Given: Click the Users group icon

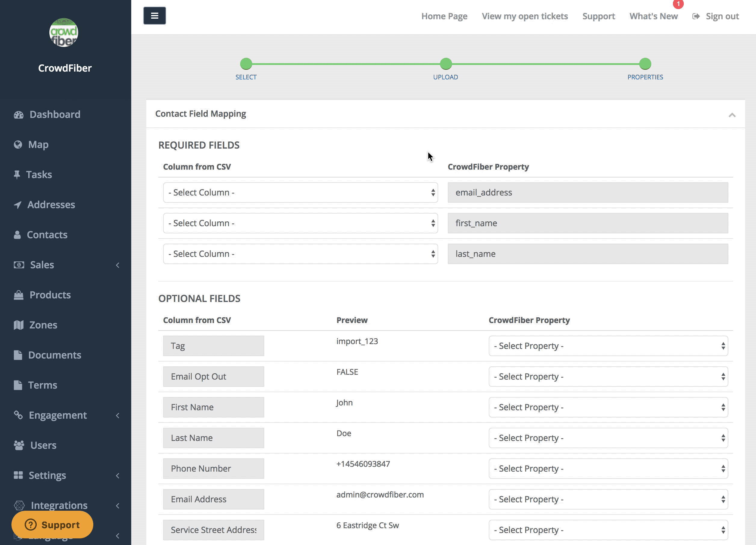Looking at the screenshot, I should coord(19,445).
